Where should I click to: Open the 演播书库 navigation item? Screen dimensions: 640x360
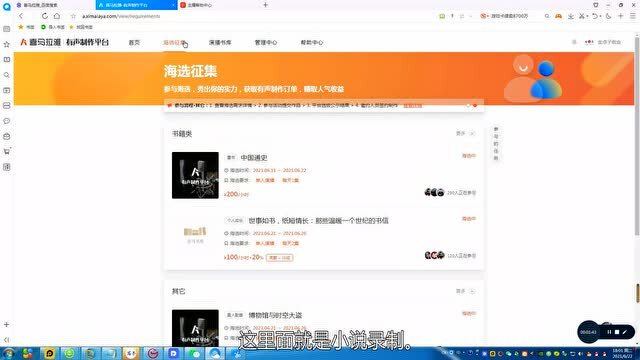tap(220, 42)
